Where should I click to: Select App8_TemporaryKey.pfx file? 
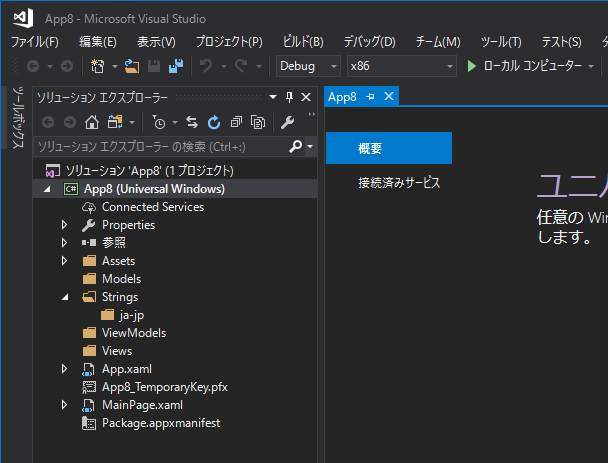[164, 387]
